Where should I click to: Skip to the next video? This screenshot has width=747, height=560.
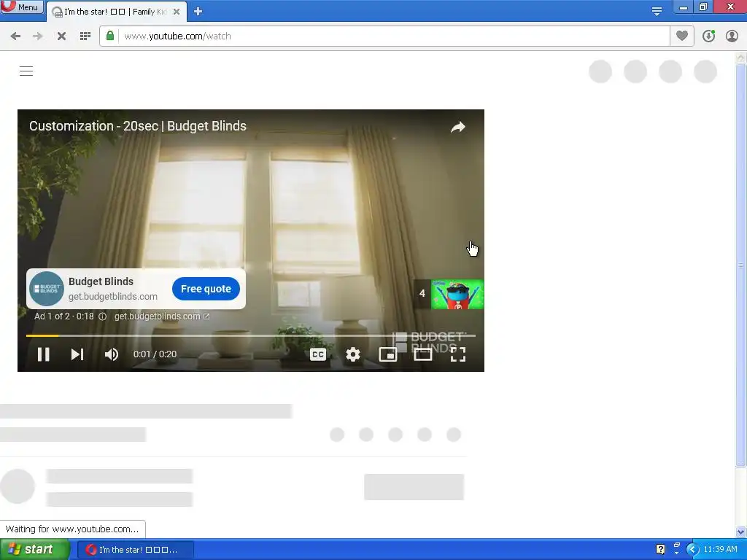tap(77, 354)
